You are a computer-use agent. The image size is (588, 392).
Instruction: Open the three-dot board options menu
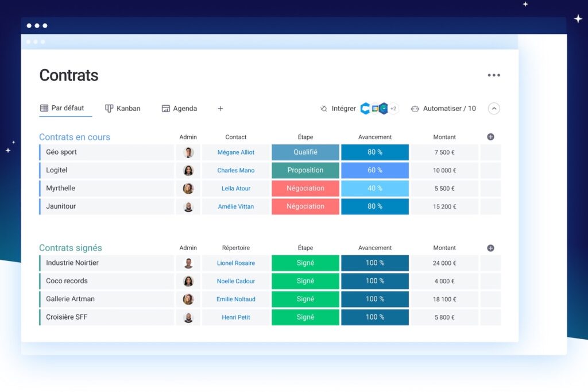point(493,75)
